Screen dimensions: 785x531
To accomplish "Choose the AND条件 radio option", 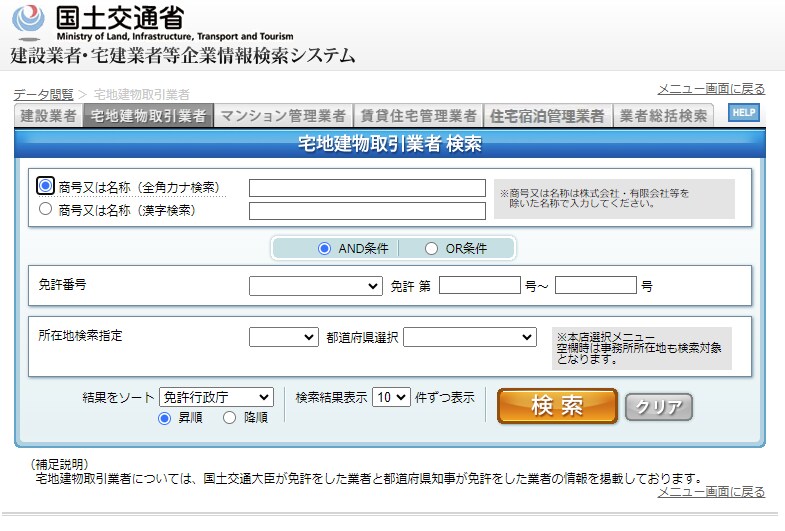I will [324, 248].
